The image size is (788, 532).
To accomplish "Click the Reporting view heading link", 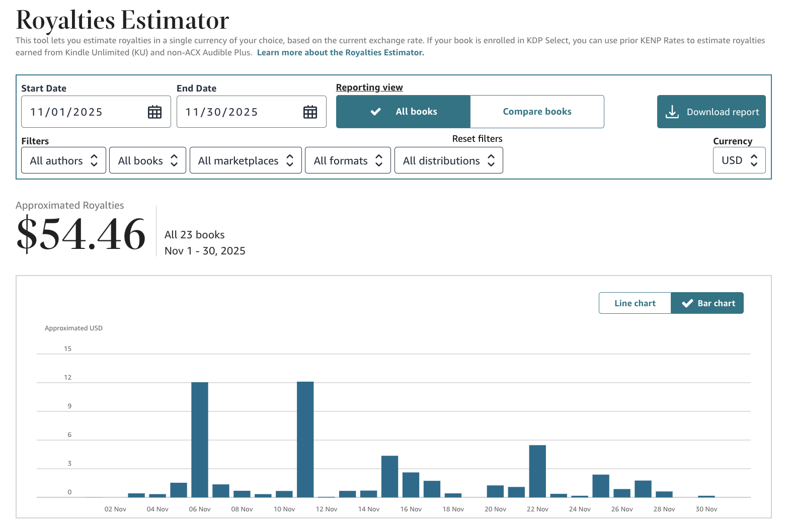I will point(369,87).
